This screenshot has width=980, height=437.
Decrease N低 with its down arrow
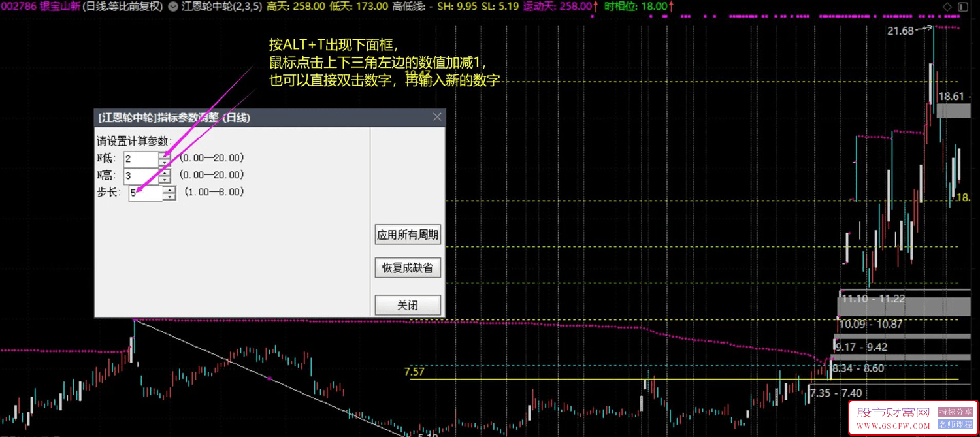tap(165, 163)
